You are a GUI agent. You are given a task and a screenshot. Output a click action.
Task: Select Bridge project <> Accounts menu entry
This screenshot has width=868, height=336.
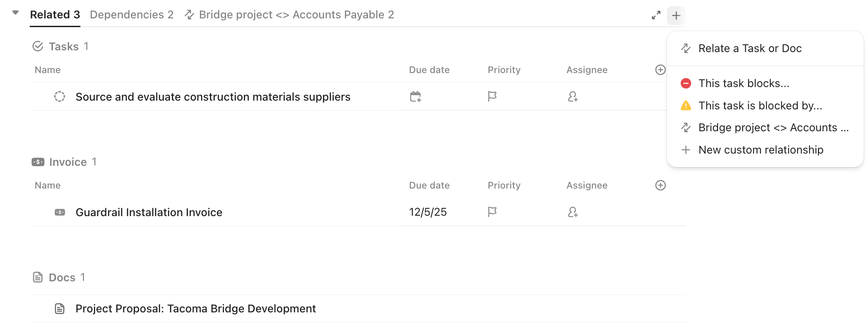(773, 128)
